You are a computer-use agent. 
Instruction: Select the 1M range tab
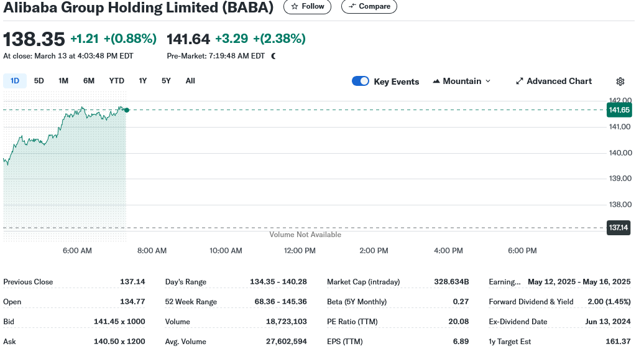(63, 81)
